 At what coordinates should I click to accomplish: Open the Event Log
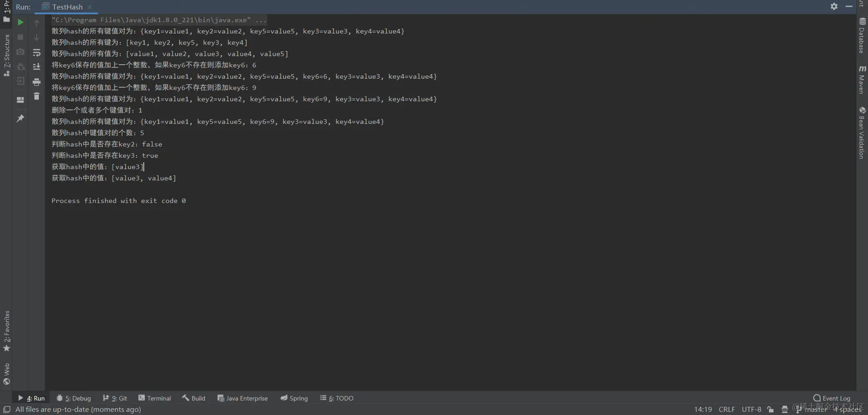coord(831,398)
